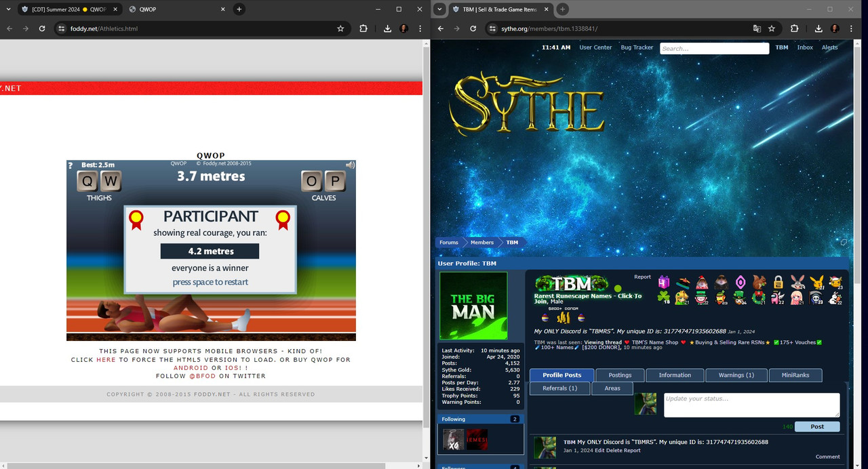This screenshot has width=868, height=469.
Task: Switch to the Referrals (1) tab
Action: click(x=559, y=388)
